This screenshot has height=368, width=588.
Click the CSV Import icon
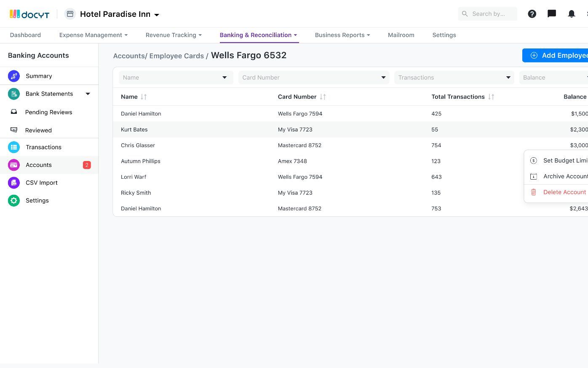(14, 183)
